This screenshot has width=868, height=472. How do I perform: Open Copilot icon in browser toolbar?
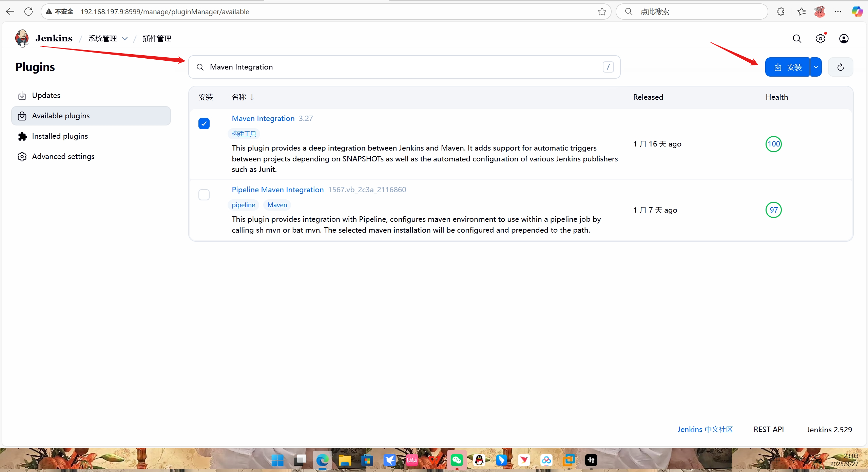[x=857, y=12]
